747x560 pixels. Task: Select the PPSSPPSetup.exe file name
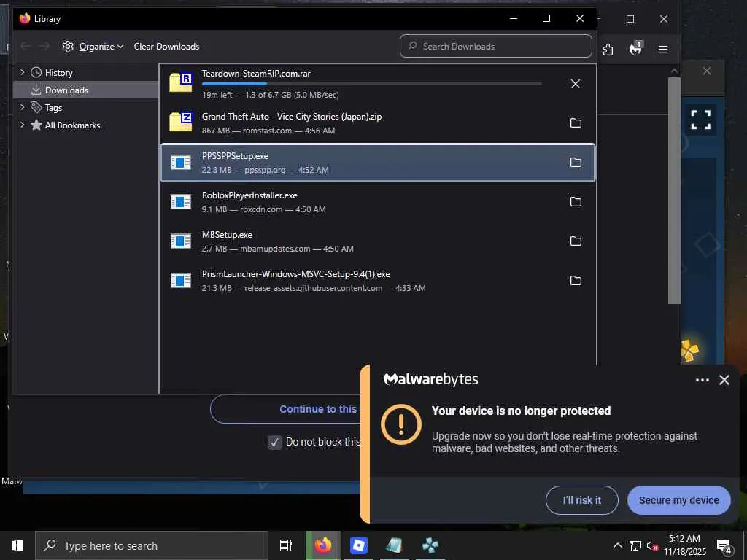pyautogui.click(x=235, y=156)
